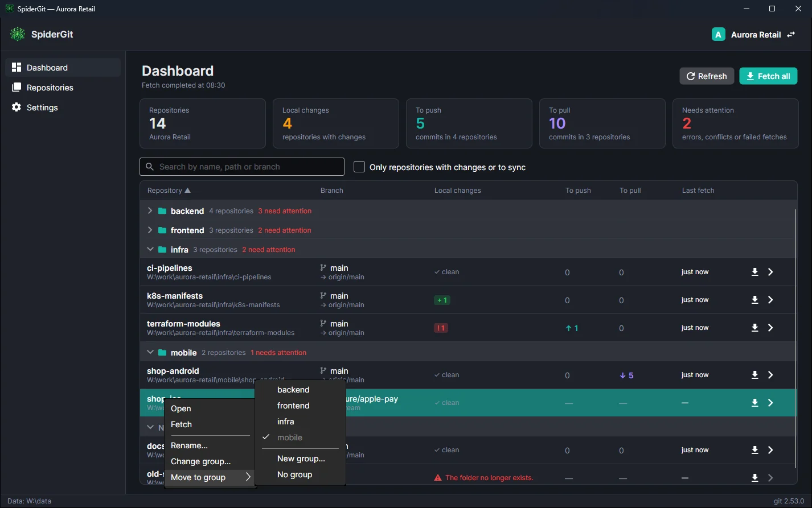Screen dimensions: 812x508
Task: Fetch terraform-modules with its download icon
Action: [754, 328]
